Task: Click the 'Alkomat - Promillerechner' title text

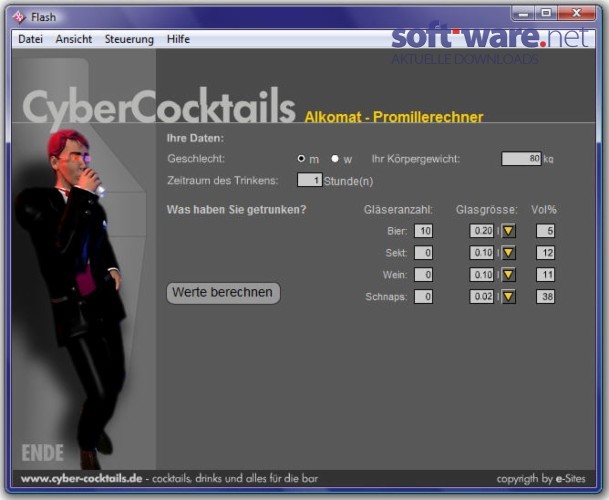Action: click(394, 117)
